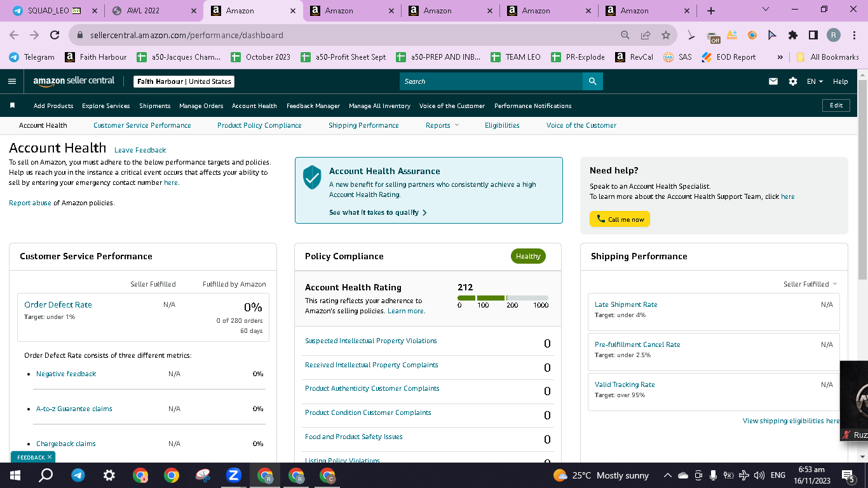Screen dimensions: 868x488
Task: Open the Seller Central mail messages icon
Action: [x=773, y=81]
